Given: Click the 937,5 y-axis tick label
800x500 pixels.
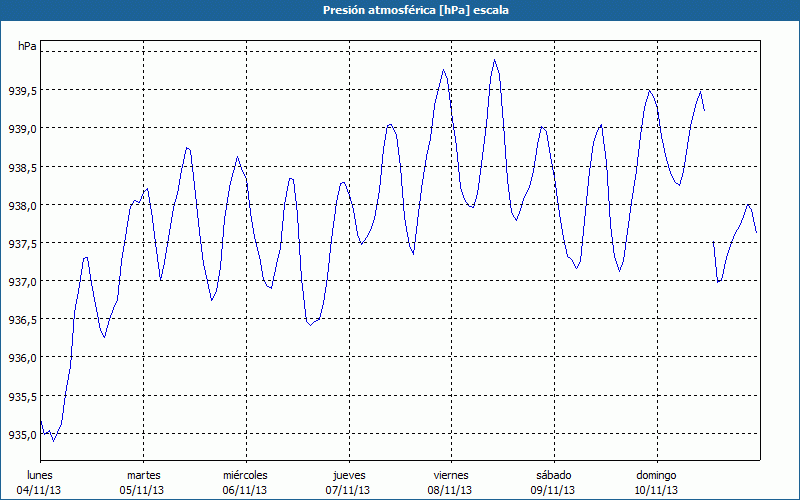Looking at the screenshot, I should coord(22,243).
